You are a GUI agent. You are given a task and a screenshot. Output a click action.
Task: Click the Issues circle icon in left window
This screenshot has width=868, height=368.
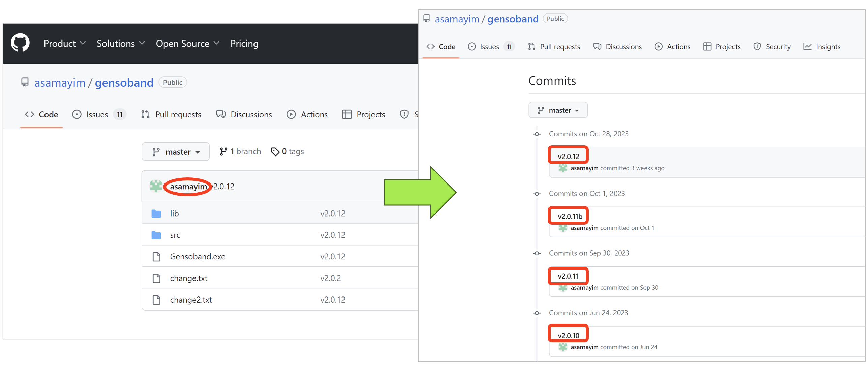pyautogui.click(x=77, y=114)
